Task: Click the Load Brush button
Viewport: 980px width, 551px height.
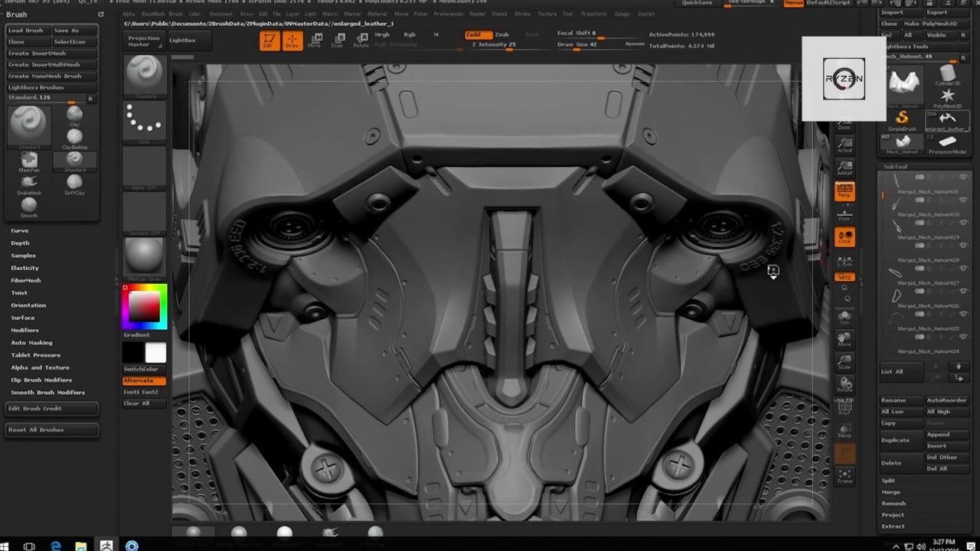Action: pos(26,31)
